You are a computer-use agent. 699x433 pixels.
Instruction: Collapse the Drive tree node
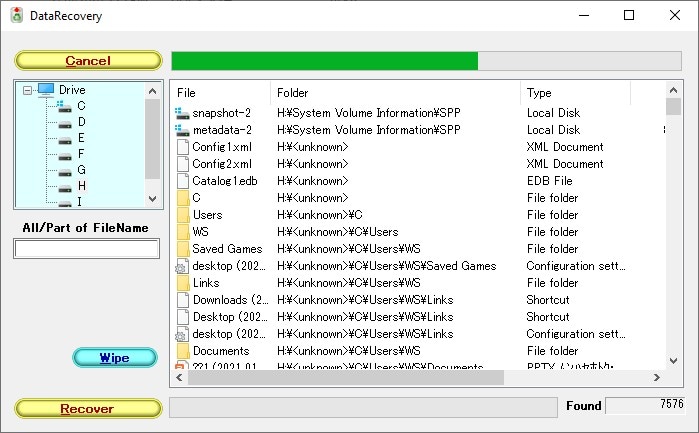click(27, 91)
